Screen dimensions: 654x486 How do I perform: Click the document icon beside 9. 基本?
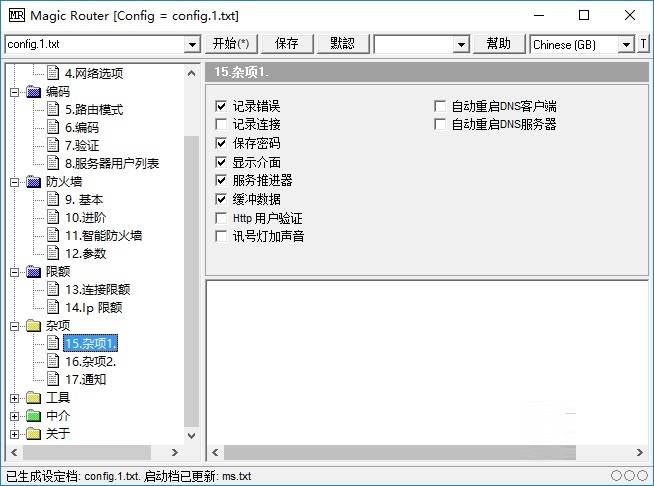[x=53, y=199]
